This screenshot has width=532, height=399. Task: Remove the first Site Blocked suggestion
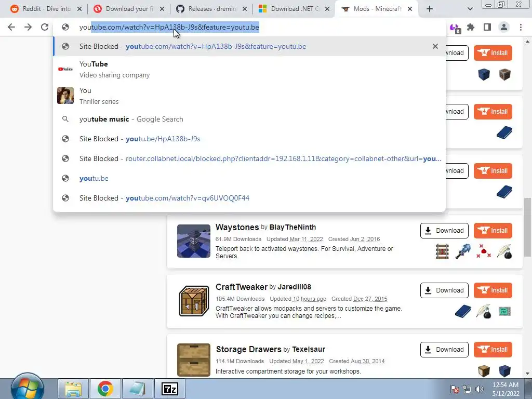point(435,46)
